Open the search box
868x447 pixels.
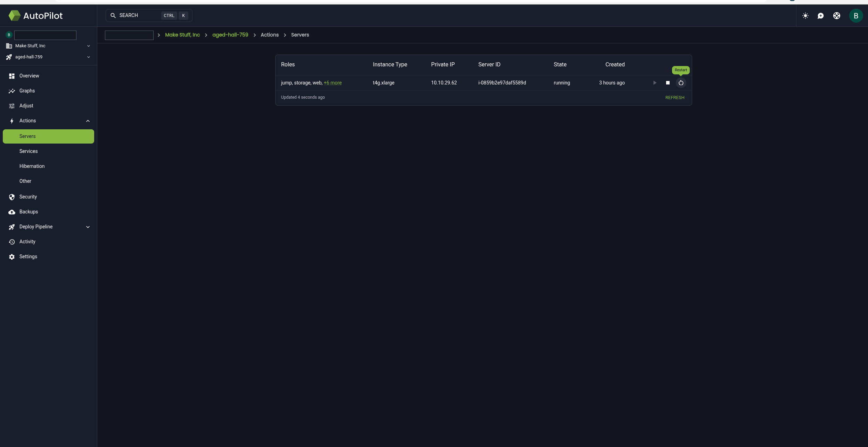pos(149,15)
